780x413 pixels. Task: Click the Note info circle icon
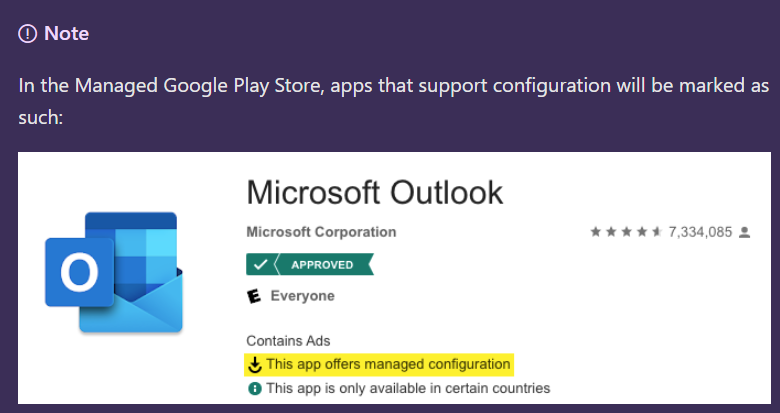pos(28,34)
